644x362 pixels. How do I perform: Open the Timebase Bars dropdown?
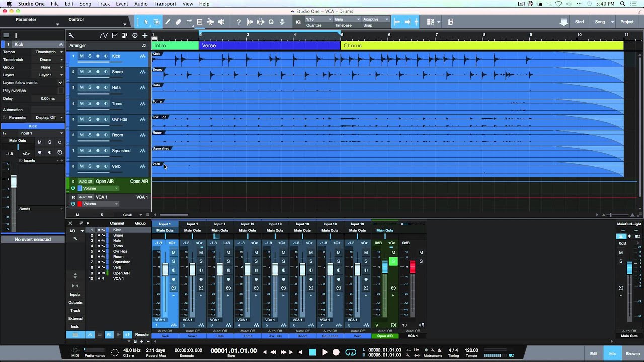coord(347,19)
